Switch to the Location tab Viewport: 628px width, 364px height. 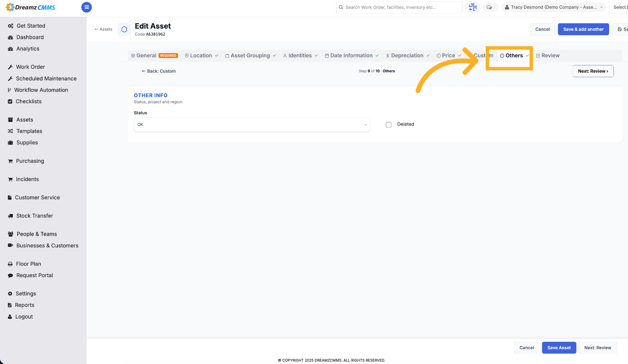[x=201, y=56]
